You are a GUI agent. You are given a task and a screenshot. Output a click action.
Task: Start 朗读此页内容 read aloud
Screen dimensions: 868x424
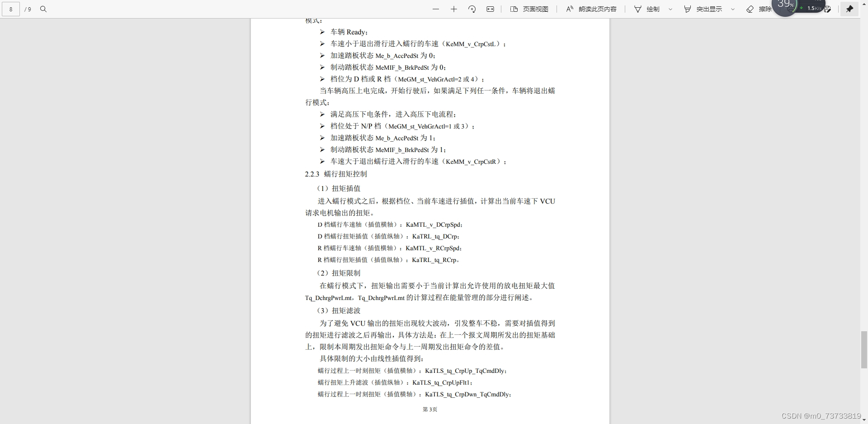pos(590,9)
